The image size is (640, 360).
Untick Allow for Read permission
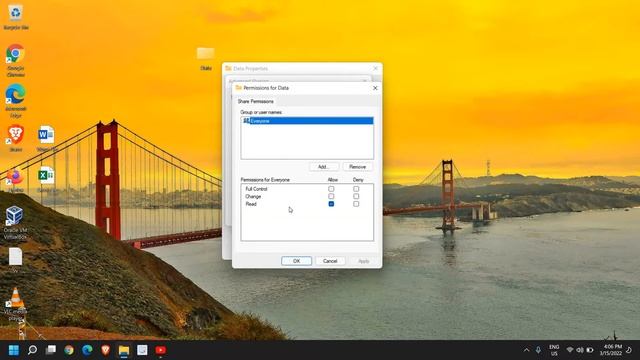pyautogui.click(x=331, y=204)
